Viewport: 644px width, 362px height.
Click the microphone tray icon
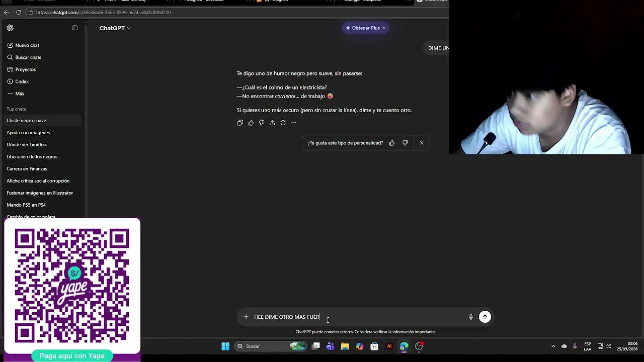pyautogui.click(x=575, y=346)
